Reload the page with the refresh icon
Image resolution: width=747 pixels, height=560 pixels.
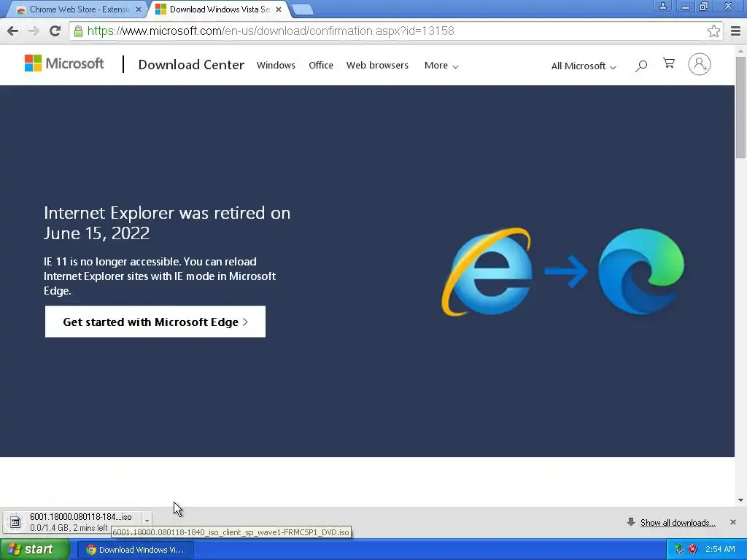(55, 31)
